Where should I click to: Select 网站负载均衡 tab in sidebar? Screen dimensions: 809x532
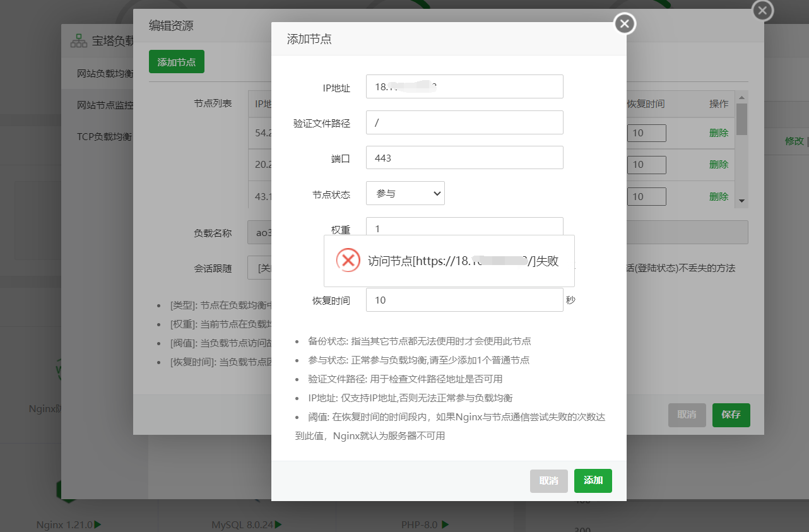(105, 73)
